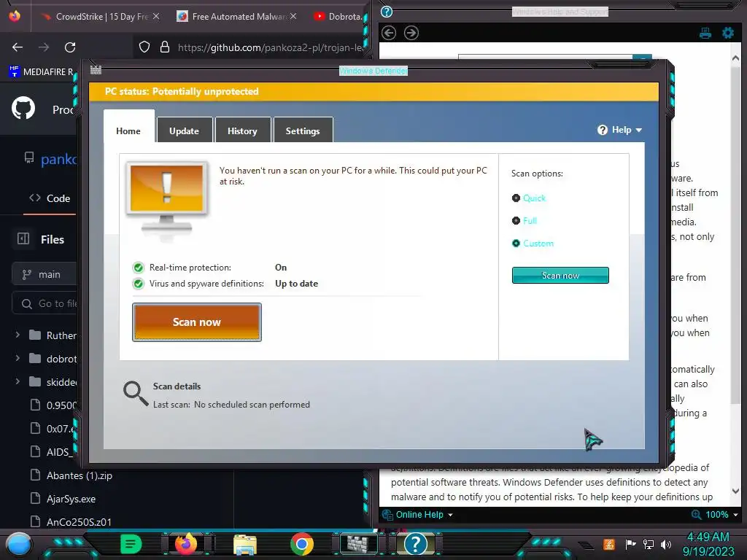The image size is (747, 560).
Task: Switch to the Dobrota YouTube tab
Action: 338,16
